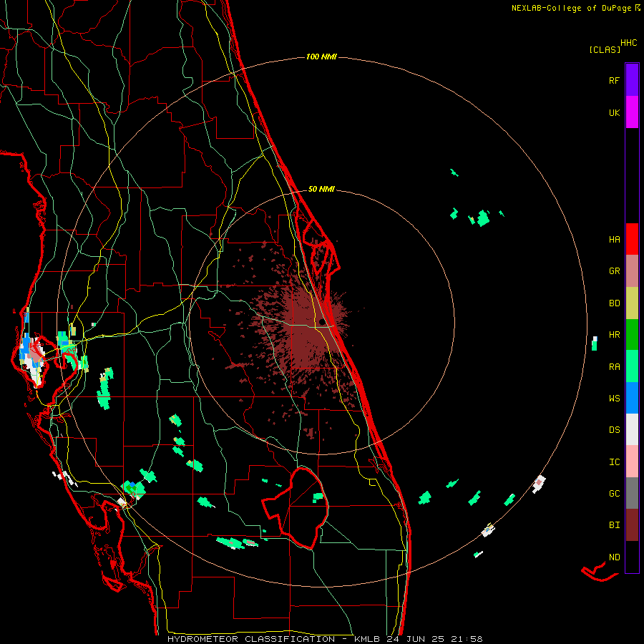The width and height of the screenshot is (644, 644).
Task: Click the RF legend label
Action: [x=614, y=80]
